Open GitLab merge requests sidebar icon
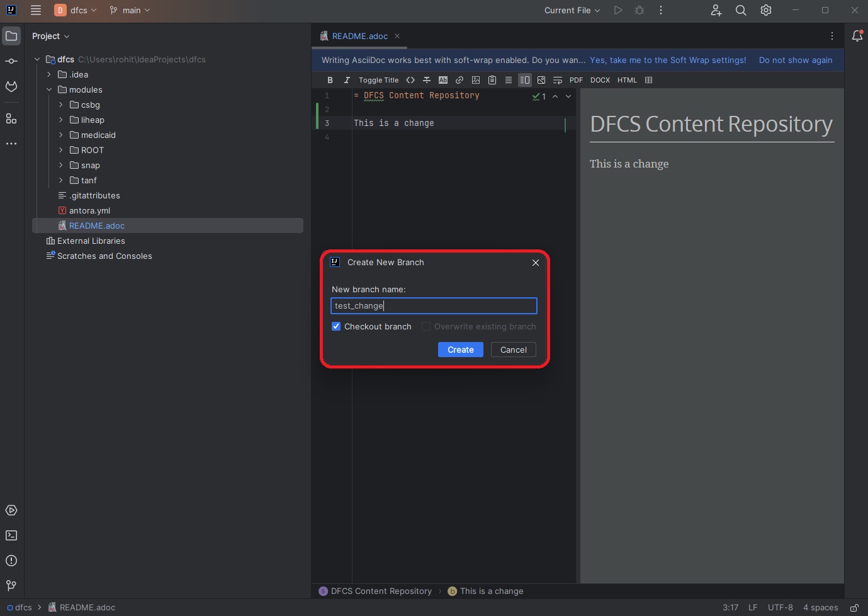 click(x=11, y=86)
